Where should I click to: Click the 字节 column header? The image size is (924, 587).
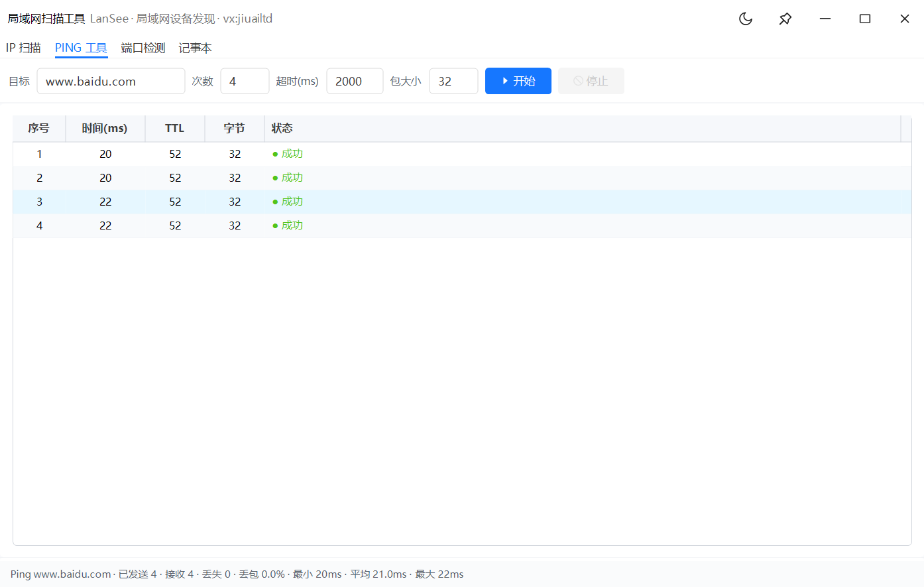(x=235, y=129)
